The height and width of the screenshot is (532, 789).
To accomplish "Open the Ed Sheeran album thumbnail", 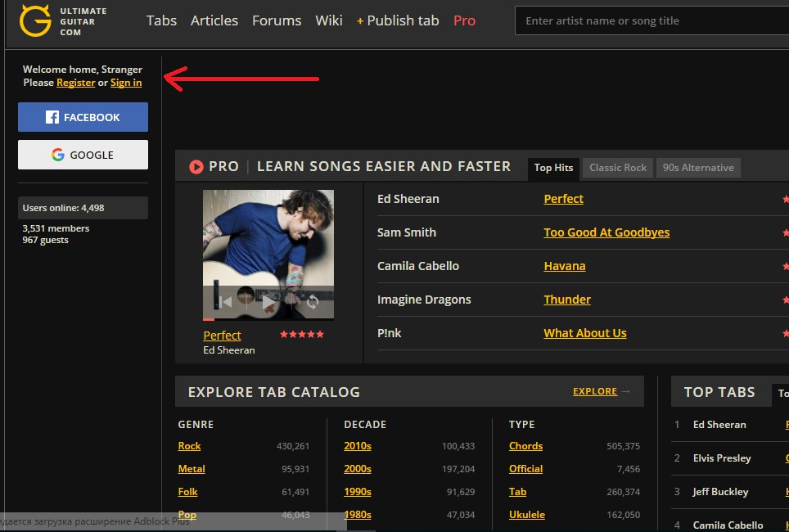I will [268, 253].
